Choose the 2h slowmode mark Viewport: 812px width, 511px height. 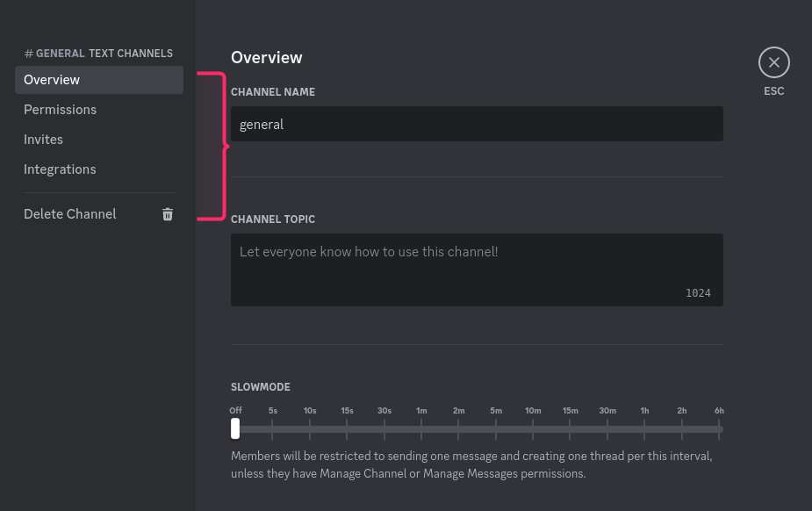point(682,428)
